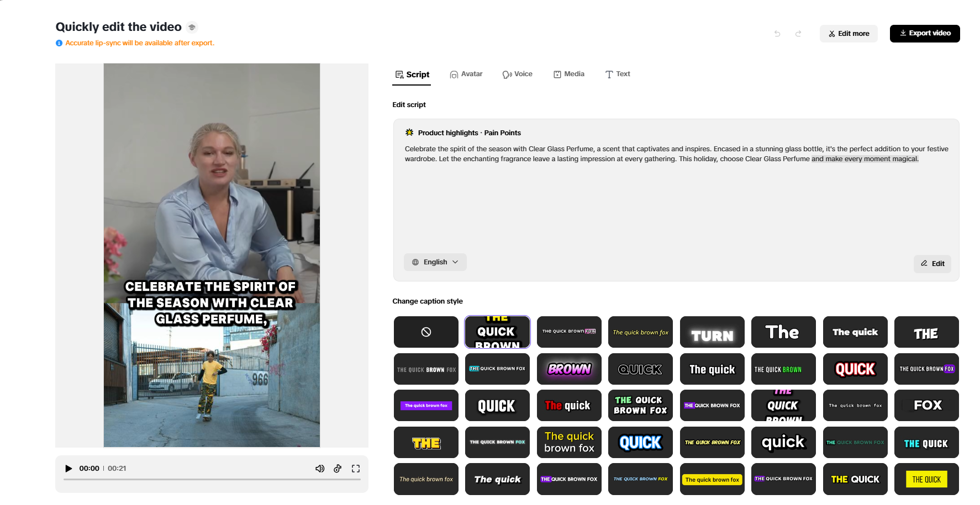The width and height of the screenshot is (980, 505).
Task: Click the TikTok icon in player controls
Action: coord(338,469)
